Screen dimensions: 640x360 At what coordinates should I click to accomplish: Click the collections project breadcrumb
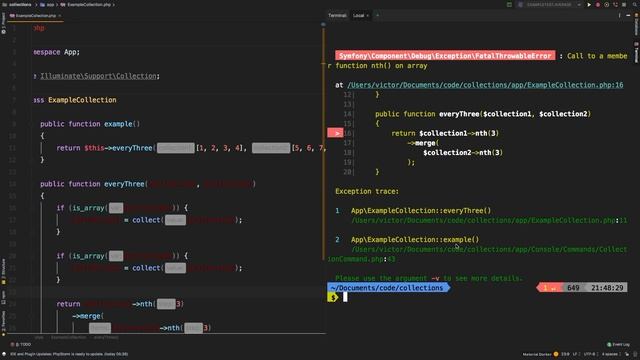[20, 4]
